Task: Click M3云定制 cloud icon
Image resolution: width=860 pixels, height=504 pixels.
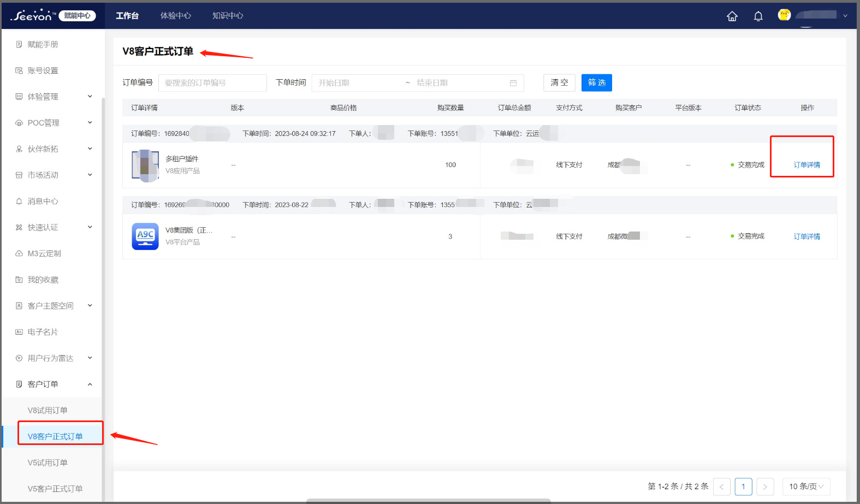Action: coord(19,253)
